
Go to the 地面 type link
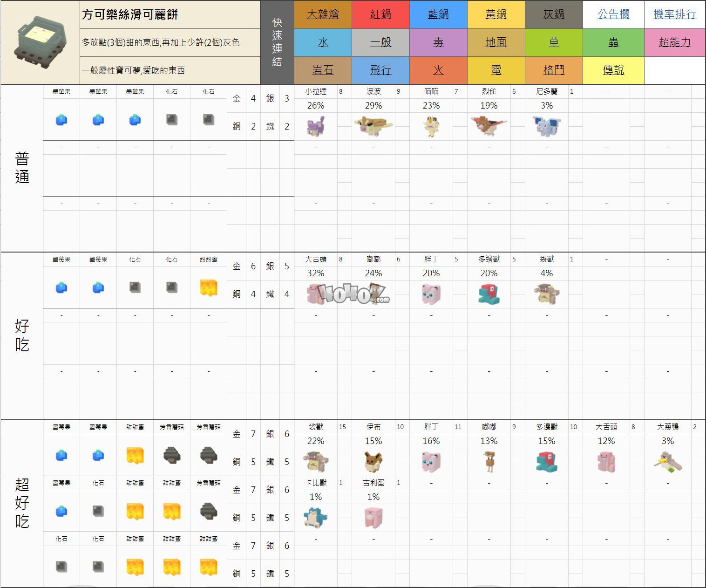point(496,42)
